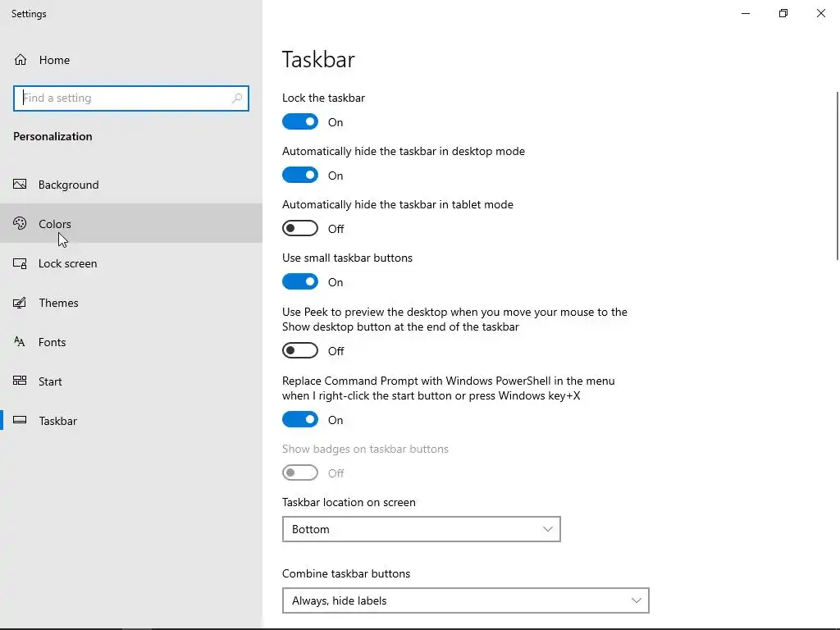Enable the Peek desktop preview toggle
840x630 pixels.
[300, 351]
